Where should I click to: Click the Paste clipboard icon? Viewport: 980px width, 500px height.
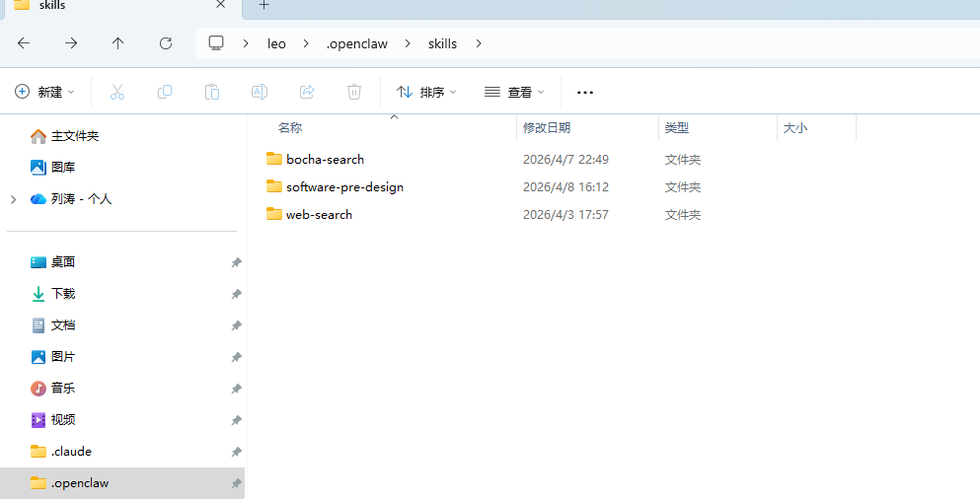point(212,92)
